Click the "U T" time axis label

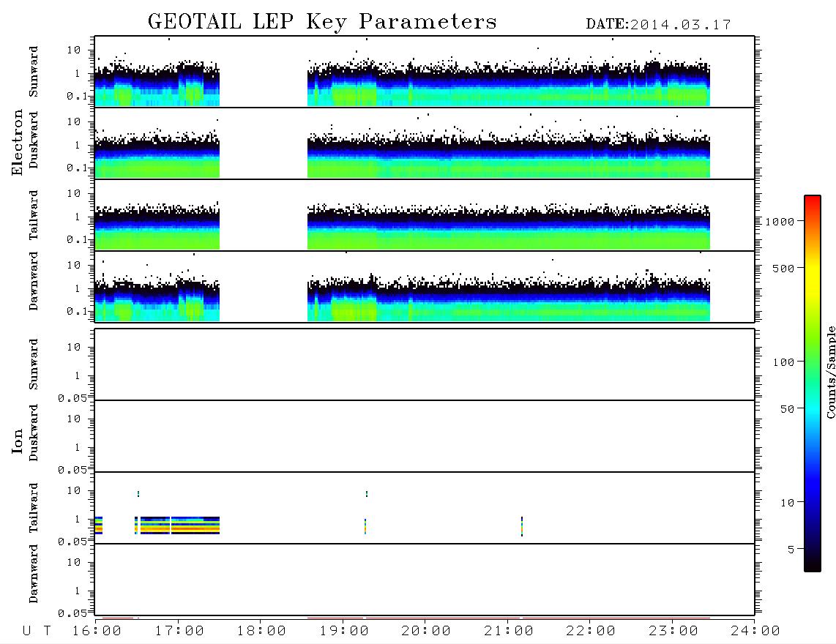[x=37, y=632]
